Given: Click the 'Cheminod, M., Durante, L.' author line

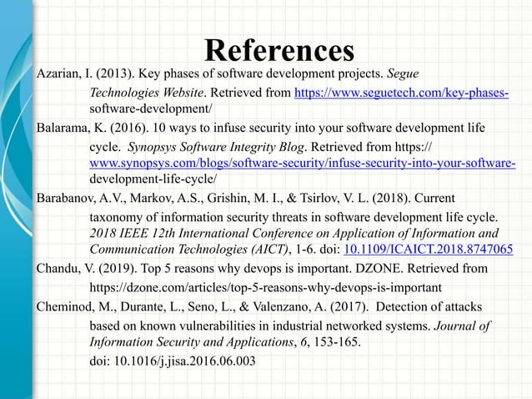Looking at the screenshot, I should pos(259,306).
